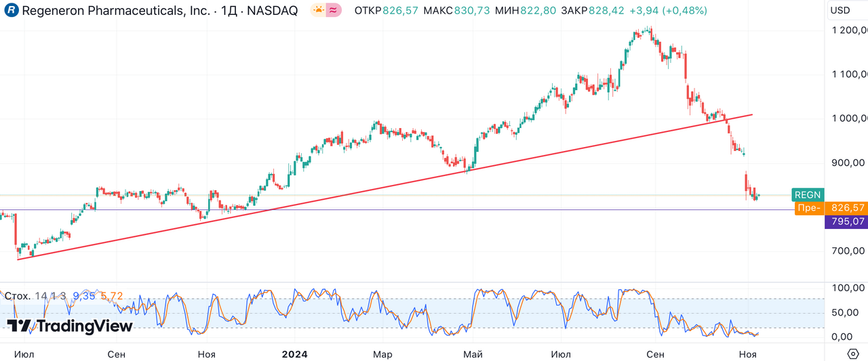The image size is (868, 361).
Task: Select the ОТКР value 826,57
Action: [401, 11]
